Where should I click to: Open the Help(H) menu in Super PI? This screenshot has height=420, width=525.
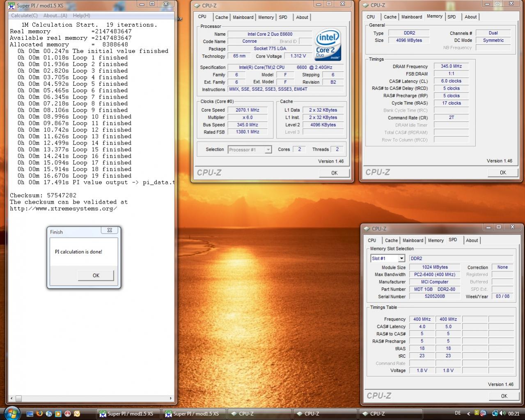(81, 16)
